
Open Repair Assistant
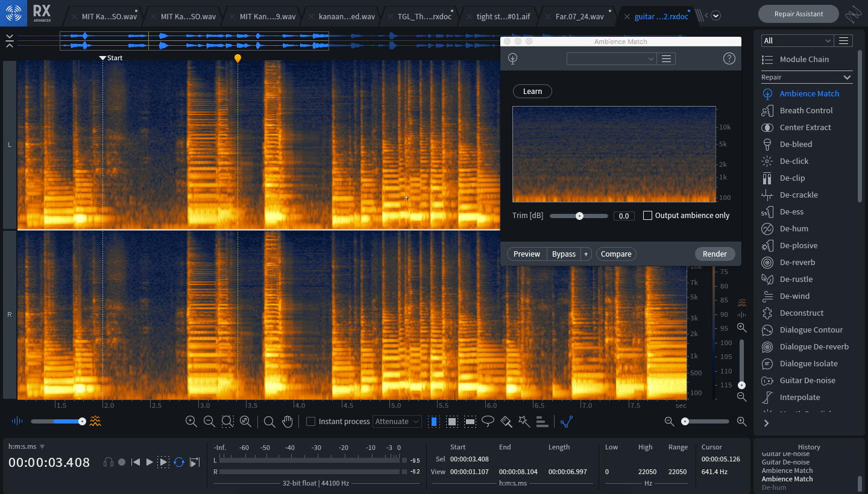click(798, 13)
